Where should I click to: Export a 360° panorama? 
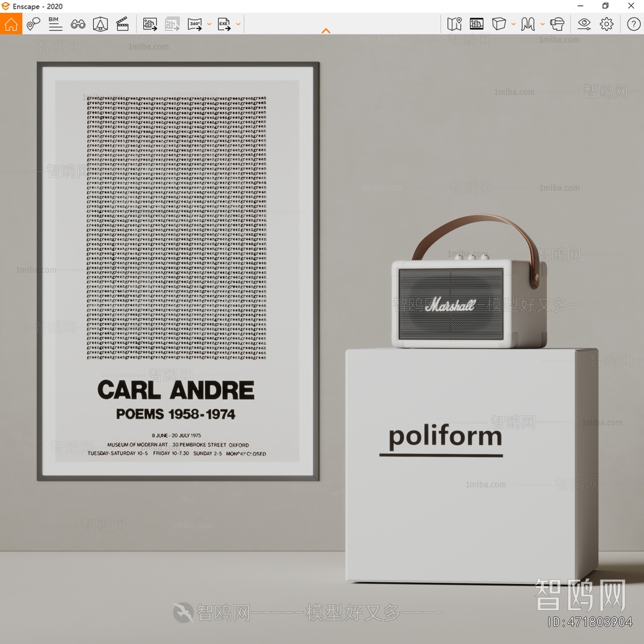point(195,24)
